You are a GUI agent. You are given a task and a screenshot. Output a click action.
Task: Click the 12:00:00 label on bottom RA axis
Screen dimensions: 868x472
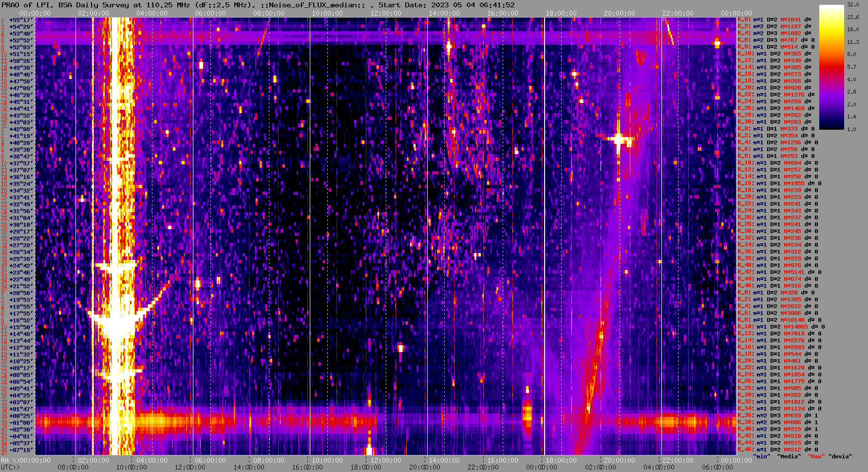[x=386, y=460]
